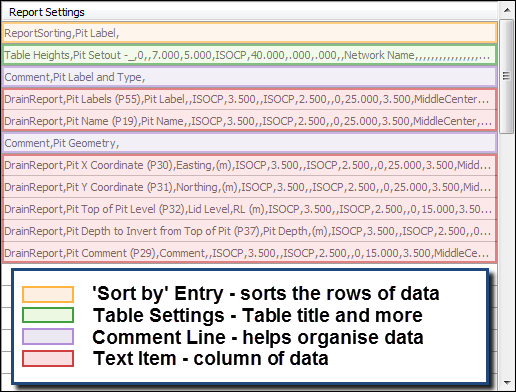Image resolution: width=516 pixels, height=392 pixels.
Task: Select the Table Heights Pit Setout row
Action: click(250, 55)
